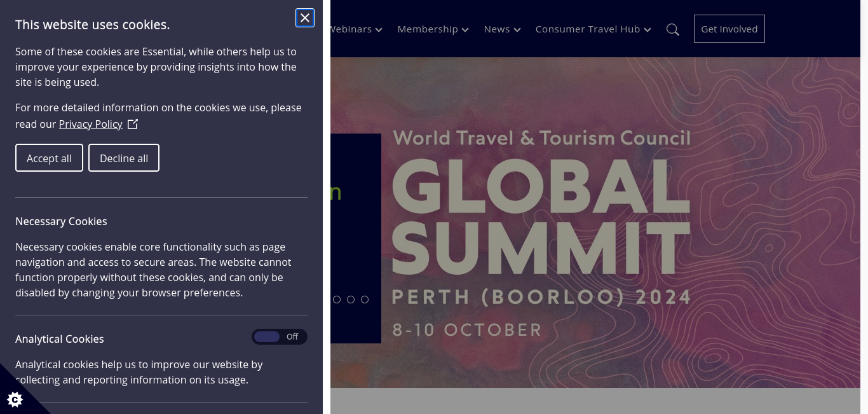Image resolution: width=868 pixels, height=414 pixels.
Task: Select the second visible carousel dot
Action: [x=351, y=300]
